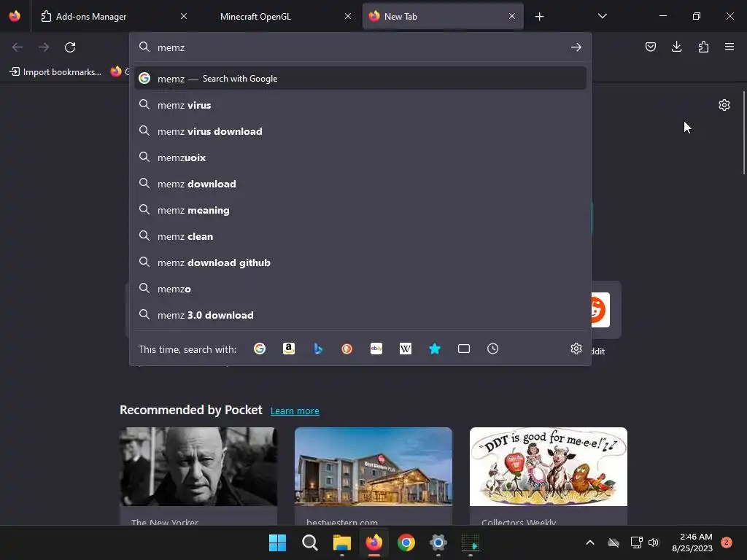This screenshot has height=560, width=747.
Task: Open a new tab with plus
Action: (x=539, y=17)
